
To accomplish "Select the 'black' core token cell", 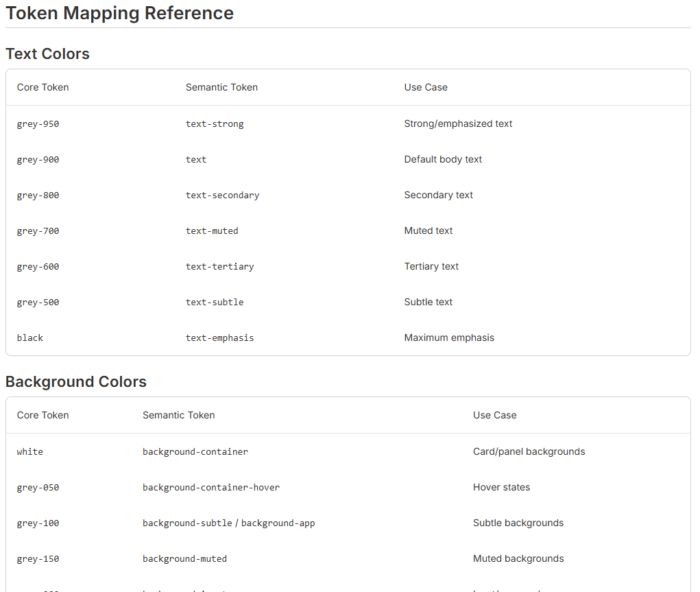I will pos(30,338).
